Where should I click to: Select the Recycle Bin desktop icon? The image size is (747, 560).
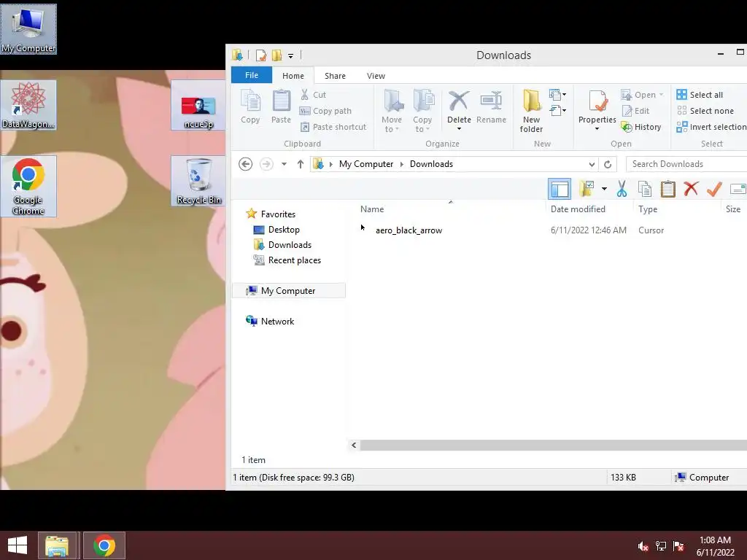point(198,181)
